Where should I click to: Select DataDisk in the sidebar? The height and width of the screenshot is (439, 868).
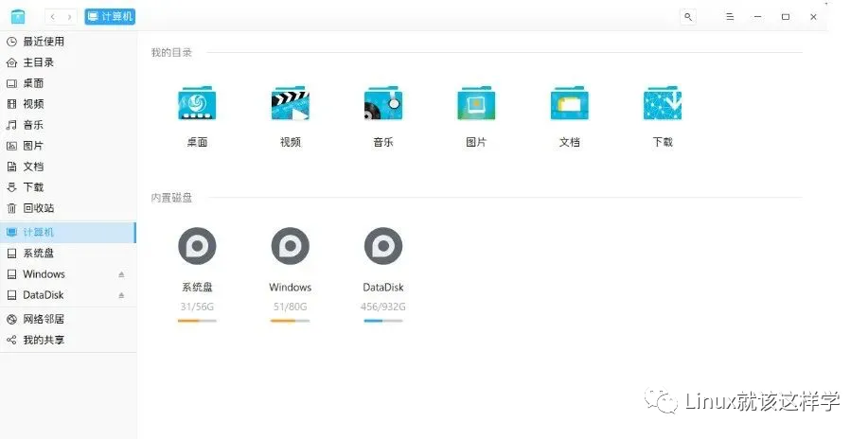click(67, 295)
